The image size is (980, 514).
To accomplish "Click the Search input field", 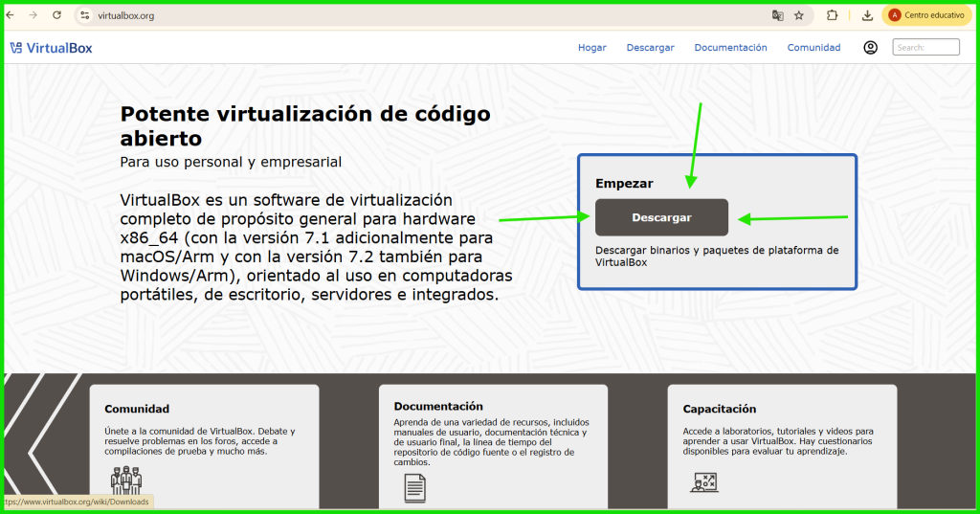I will tap(925, 48).
